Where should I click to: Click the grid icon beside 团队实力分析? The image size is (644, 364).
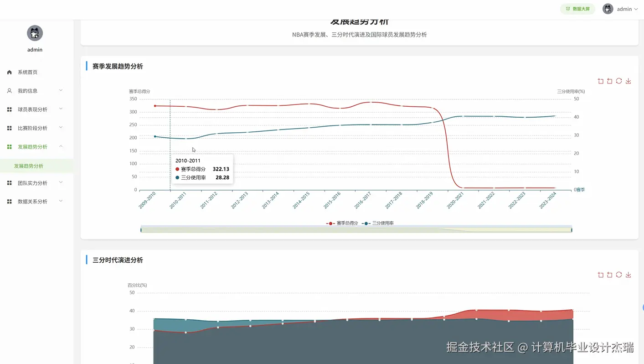pos(10,183)
